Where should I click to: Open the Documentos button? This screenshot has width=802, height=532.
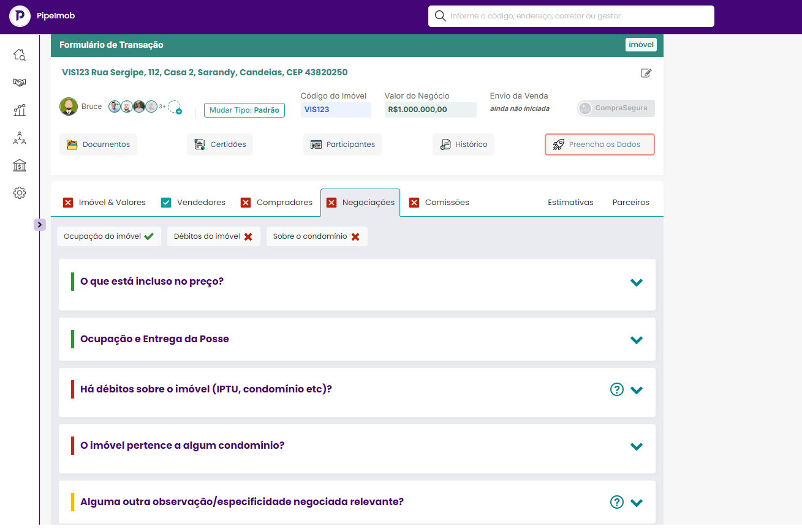point(99,144)
